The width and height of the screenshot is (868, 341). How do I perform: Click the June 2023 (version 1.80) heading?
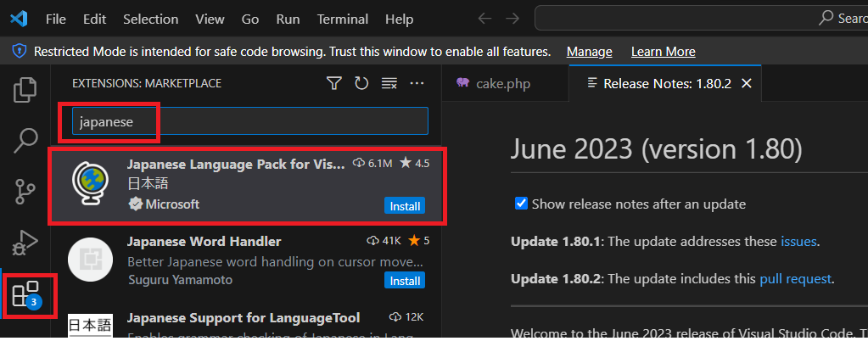coord(656,148)
